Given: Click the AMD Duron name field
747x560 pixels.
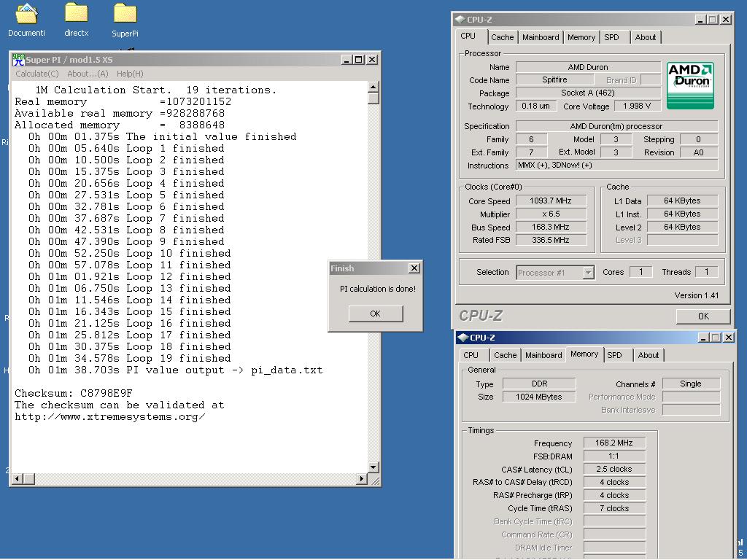Looking at the screenshot, I should [x=588, y=67].
